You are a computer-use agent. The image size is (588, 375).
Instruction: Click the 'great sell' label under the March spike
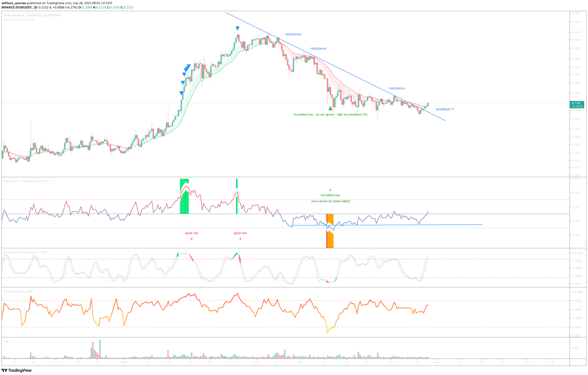point(240,233)
